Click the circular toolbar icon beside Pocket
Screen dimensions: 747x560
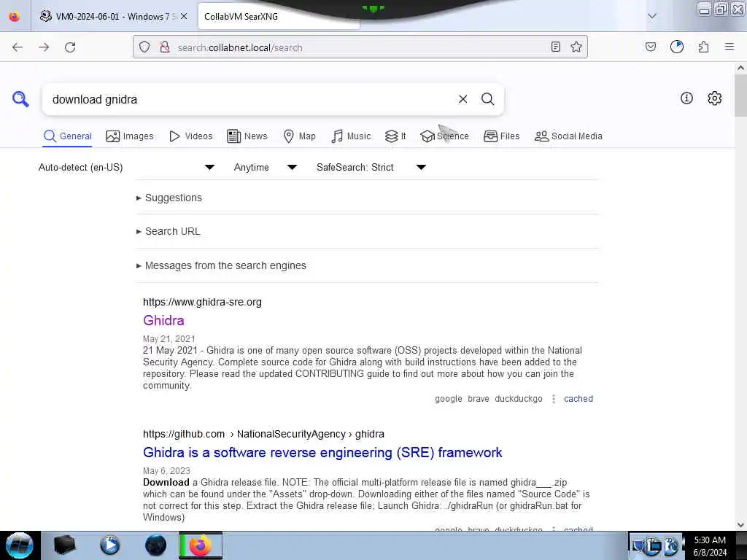click(677, 47)
